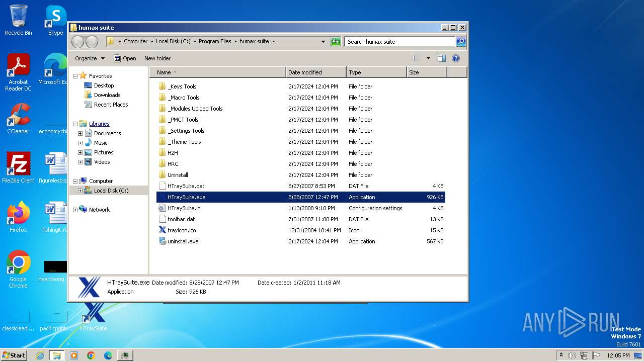Expand the Local Disk (C:) tree node
The image size is (644, 362).
pyautogui.click(x=80, y=191)
